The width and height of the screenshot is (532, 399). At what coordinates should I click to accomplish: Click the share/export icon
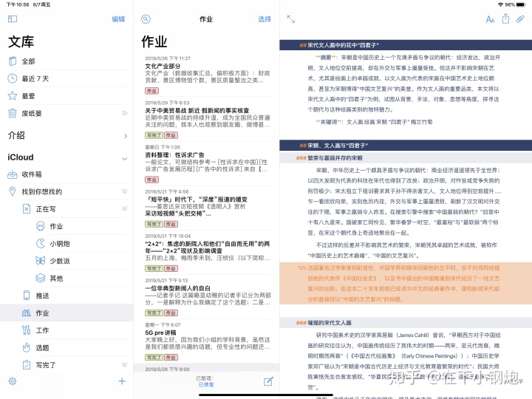pos(505,18)
